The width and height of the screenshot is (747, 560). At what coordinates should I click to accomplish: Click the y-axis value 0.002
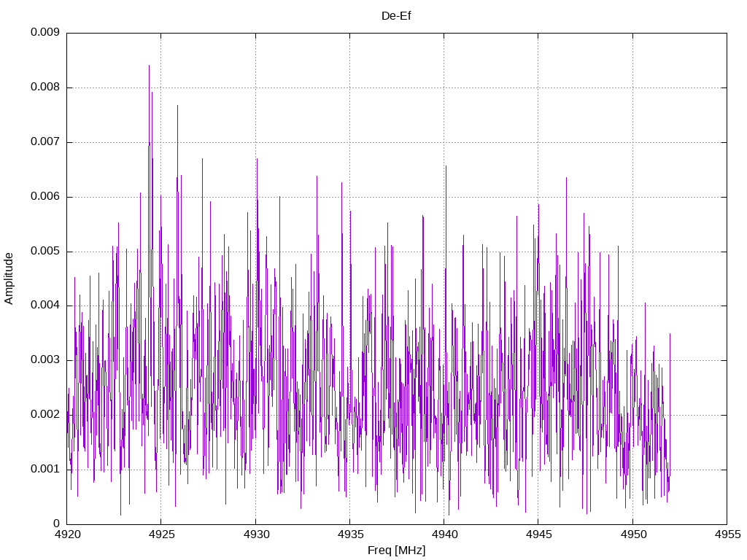click(44, 415)
